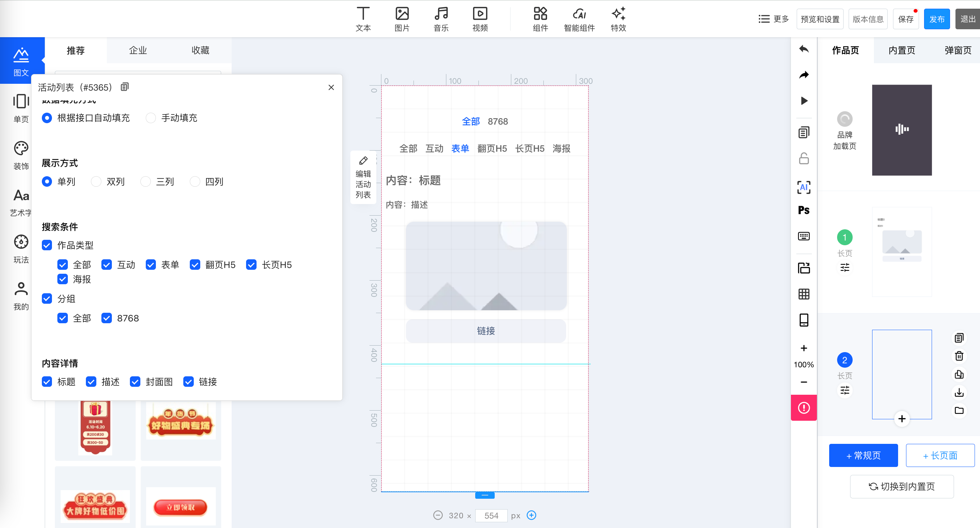This screenshot has height=528, width=980.
Task: Open the 智能组件 toolbar item
Action: (579, 19)
